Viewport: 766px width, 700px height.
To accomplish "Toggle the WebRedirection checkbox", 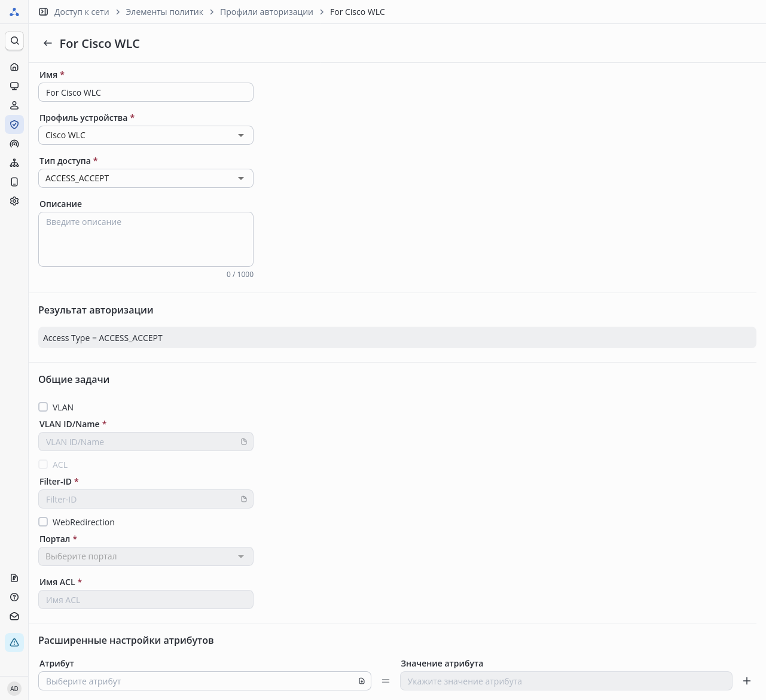I will point(43,522).
